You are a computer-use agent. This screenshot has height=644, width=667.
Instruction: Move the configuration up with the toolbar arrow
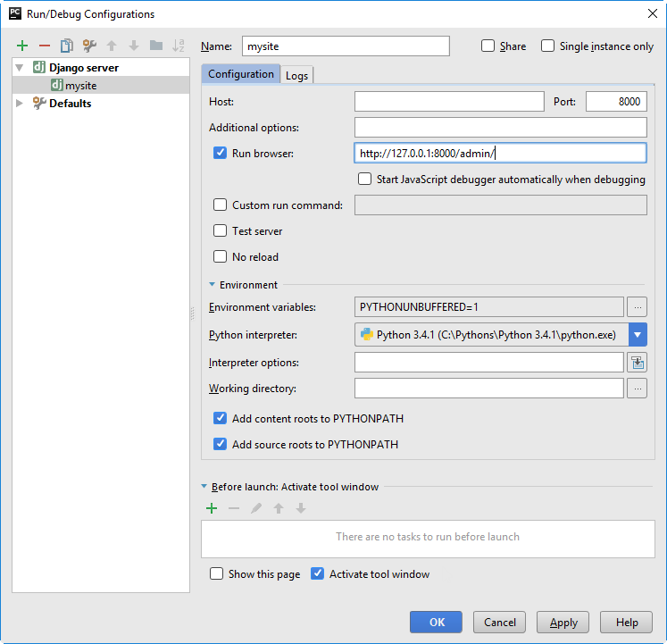pos(112,46)
